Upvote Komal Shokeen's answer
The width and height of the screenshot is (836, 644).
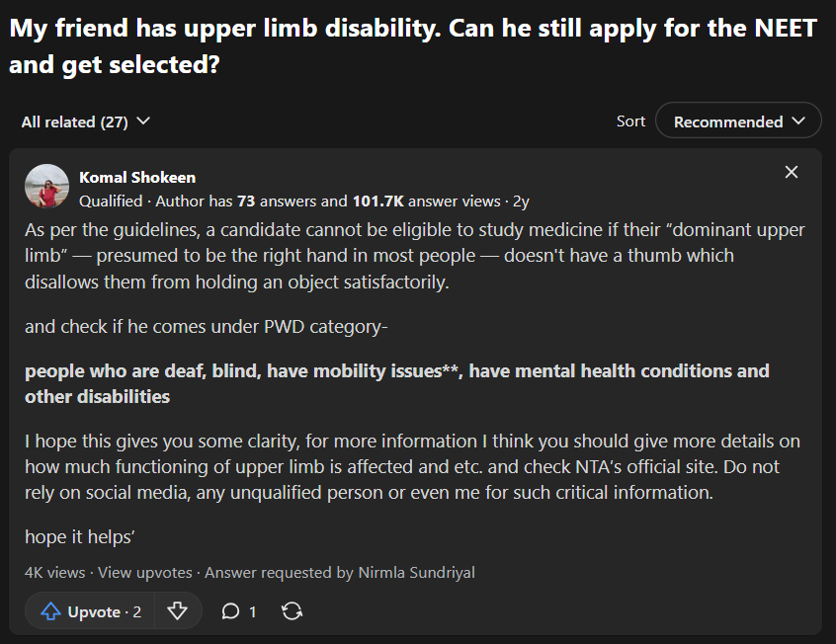coord(89,611)
